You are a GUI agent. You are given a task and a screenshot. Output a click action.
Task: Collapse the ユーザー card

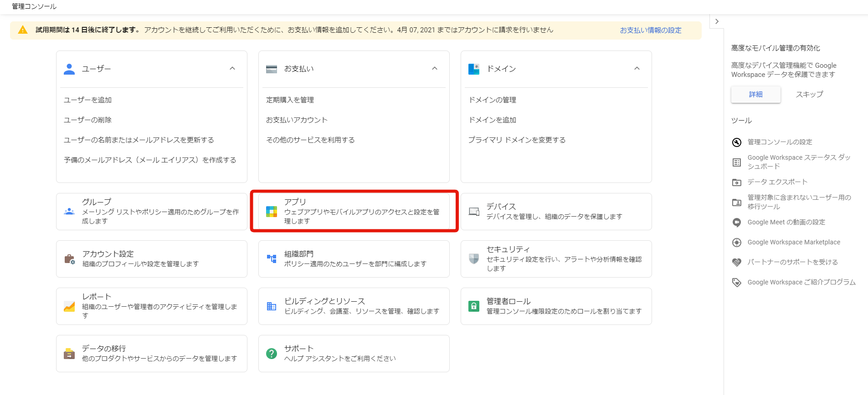coord(232,69)
